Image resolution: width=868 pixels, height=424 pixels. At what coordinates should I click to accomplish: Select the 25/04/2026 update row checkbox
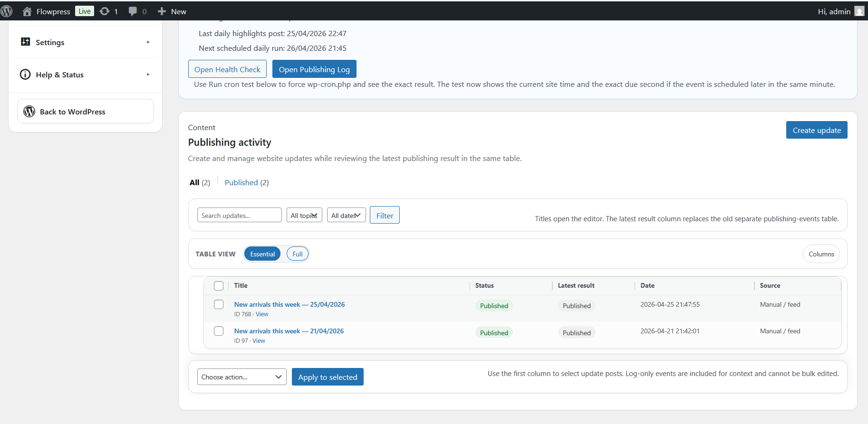pos(219,304)
